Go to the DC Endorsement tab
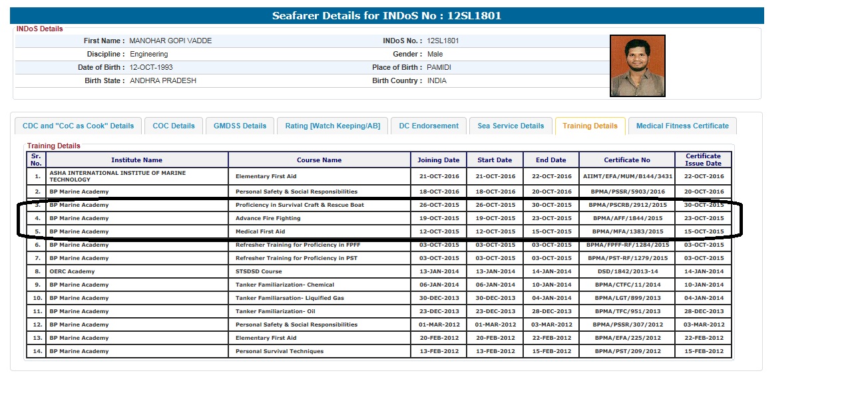868x393 pixels. [x=429, y=126]
